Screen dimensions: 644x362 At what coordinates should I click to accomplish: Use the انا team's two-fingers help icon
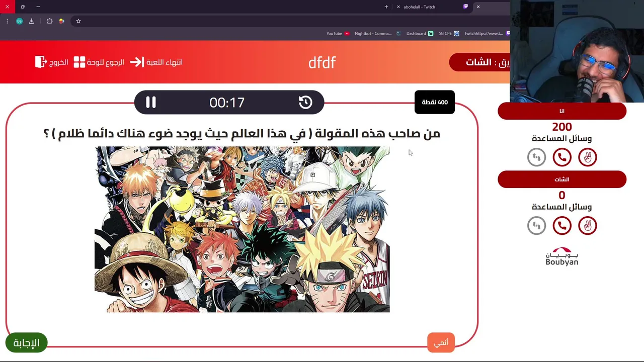tap(587, 157)
